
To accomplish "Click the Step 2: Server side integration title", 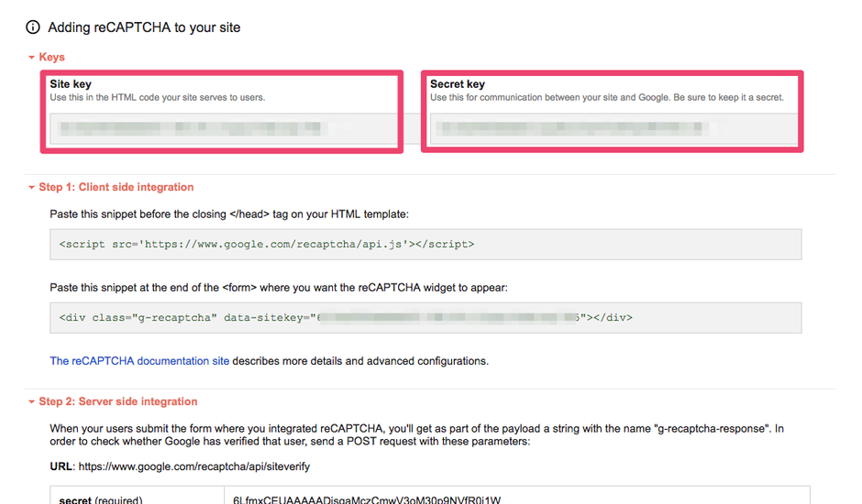I will (118, 402).
